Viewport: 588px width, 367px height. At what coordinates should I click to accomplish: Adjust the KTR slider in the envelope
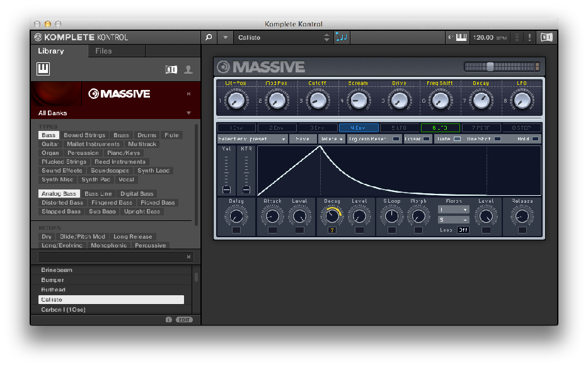click(x=246, y=189)
